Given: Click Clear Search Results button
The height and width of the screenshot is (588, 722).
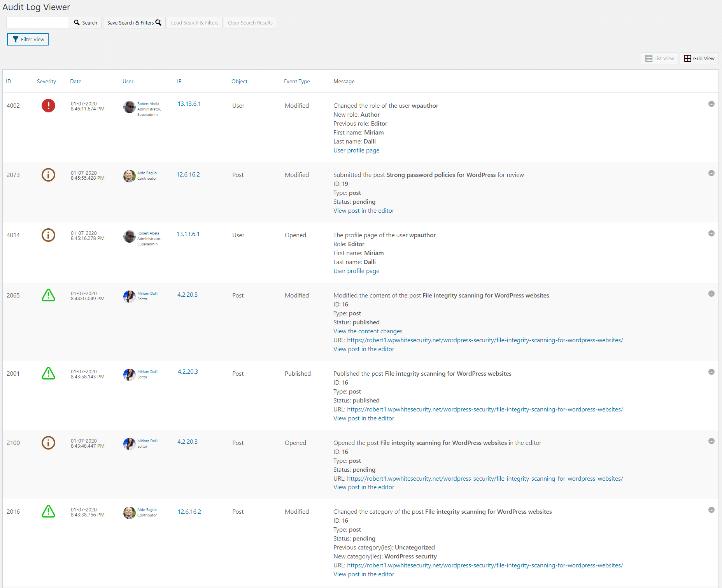Looking at the screenshot, I should coord(250,23).
